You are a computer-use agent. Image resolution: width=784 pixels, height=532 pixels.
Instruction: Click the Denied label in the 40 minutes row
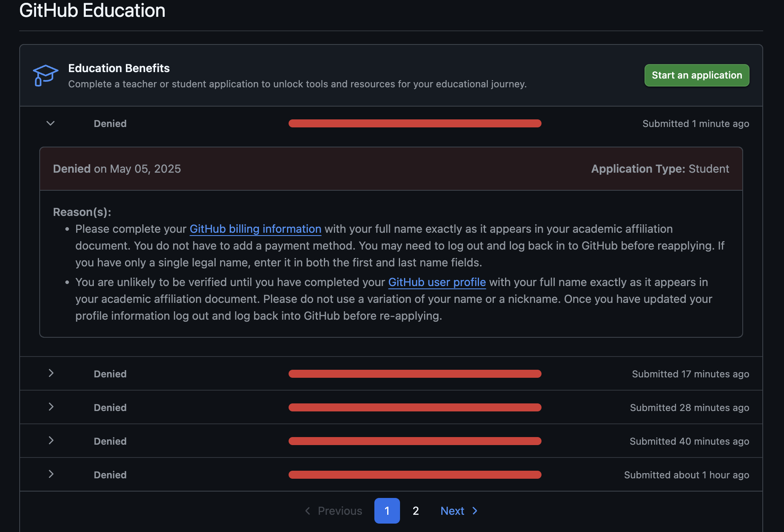coord(110,441)
